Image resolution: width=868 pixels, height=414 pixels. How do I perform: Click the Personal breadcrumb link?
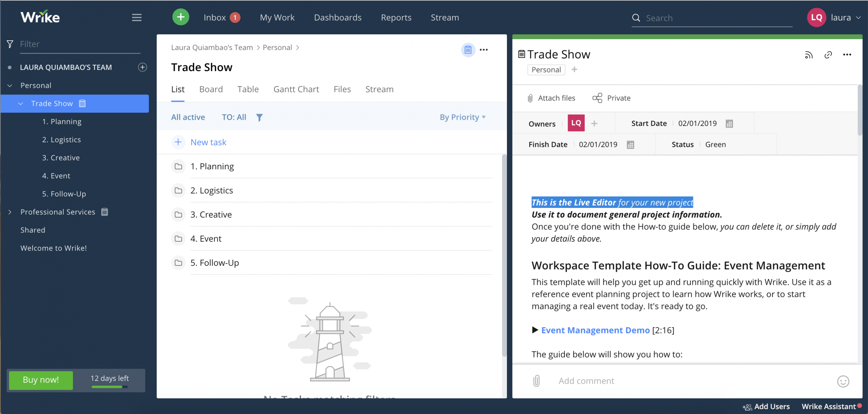click(x=277, y=48)
